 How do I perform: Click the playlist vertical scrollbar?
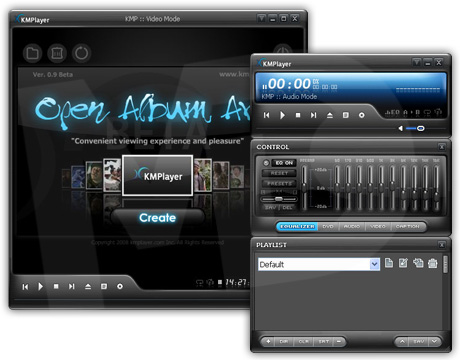tap(446, 265)
